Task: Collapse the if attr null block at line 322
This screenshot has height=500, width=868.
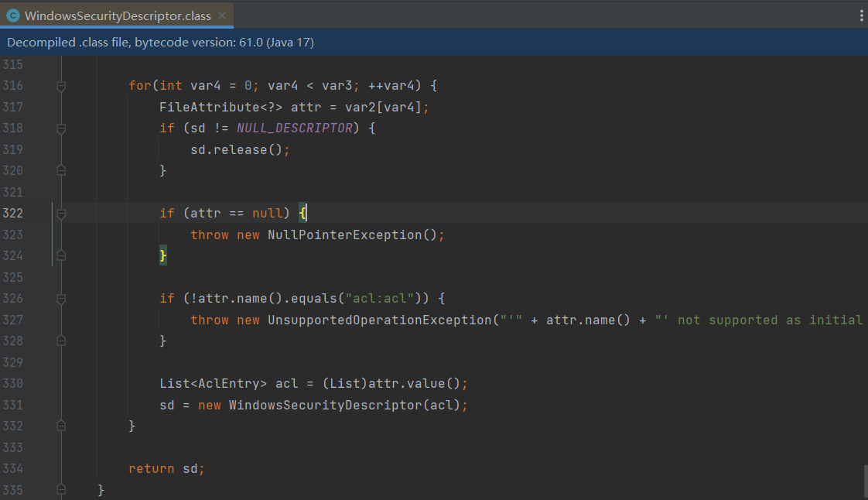Action: click(61, 213)
